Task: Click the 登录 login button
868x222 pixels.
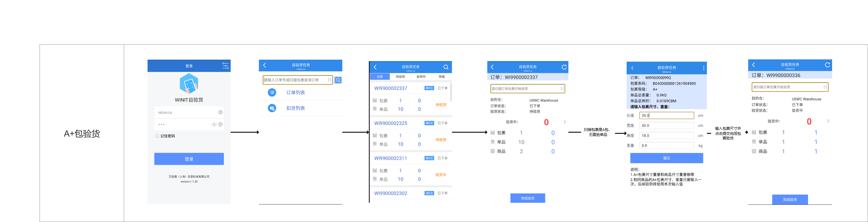Action: 189,159
